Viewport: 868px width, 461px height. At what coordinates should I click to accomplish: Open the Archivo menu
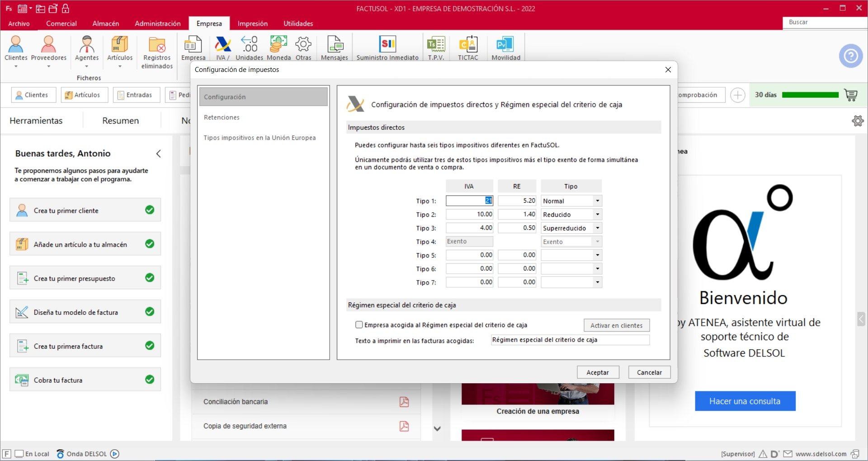19,24
